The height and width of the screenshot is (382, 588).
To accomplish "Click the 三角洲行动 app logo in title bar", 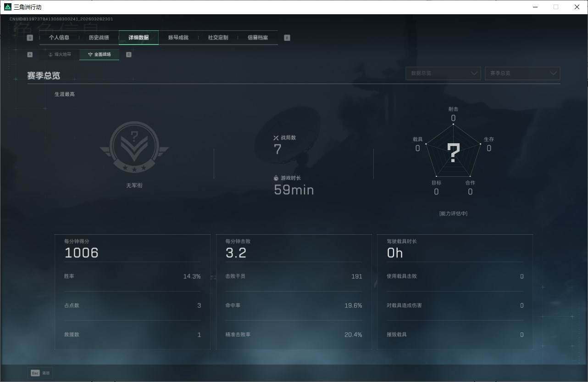I will (x=7, y=7).
